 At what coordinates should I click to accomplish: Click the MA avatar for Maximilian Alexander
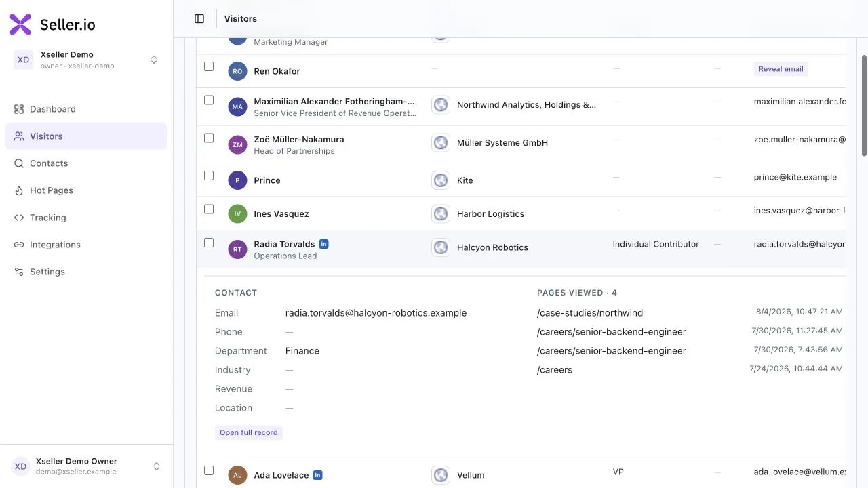click(x=237, y=106)
